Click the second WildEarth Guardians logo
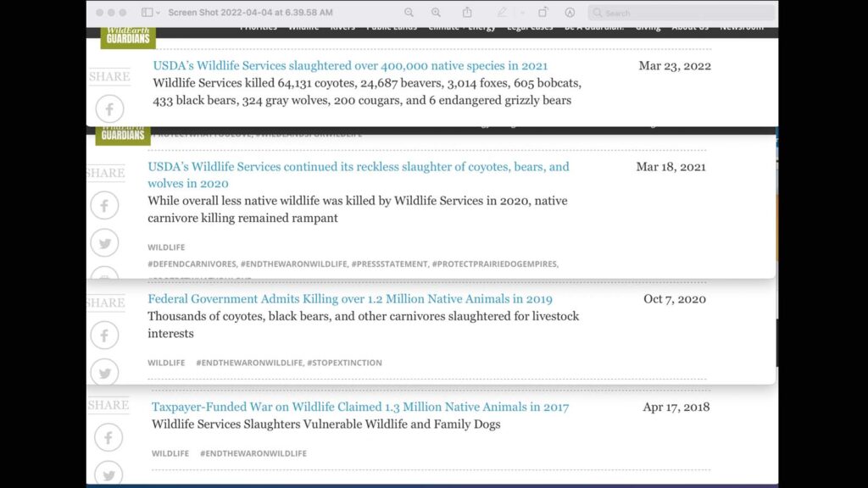868x488 pixels. pos(123,135)
